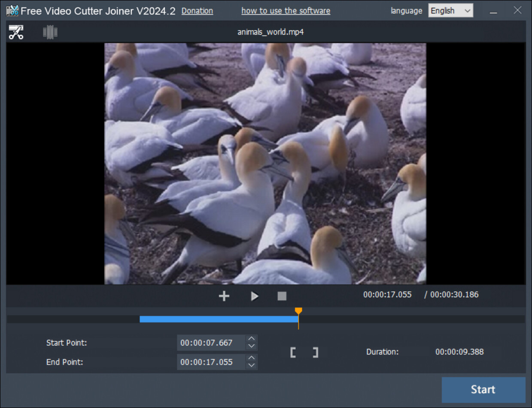Select the video cutter tool
This screenshot has height=408, width=532.
16,31
